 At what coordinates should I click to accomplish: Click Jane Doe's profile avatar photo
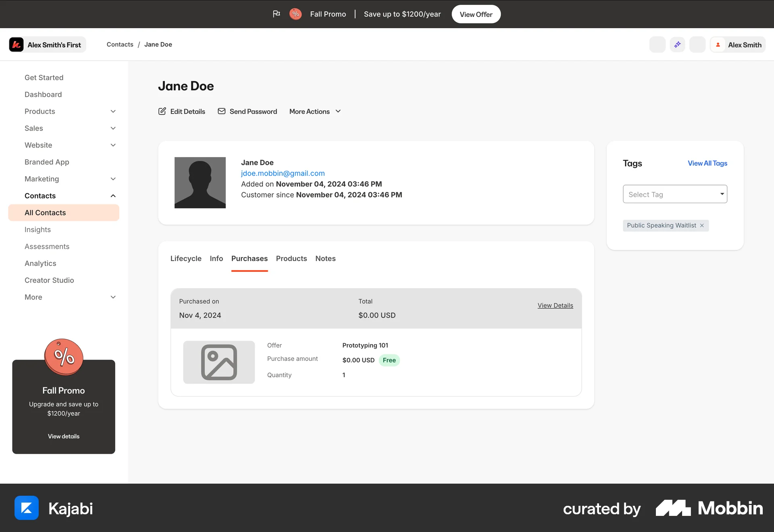200,183
